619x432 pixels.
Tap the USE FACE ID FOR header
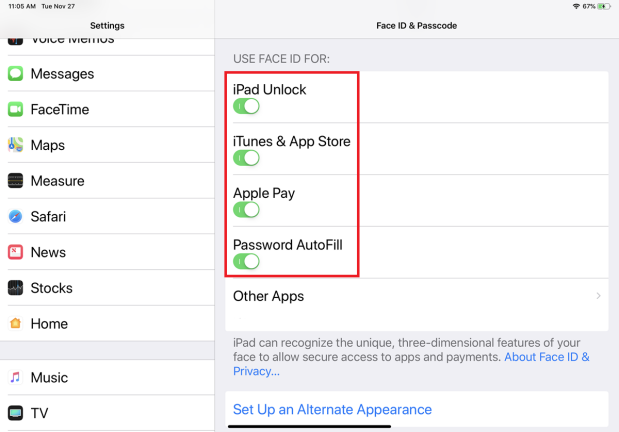click(x=281, y=59)
